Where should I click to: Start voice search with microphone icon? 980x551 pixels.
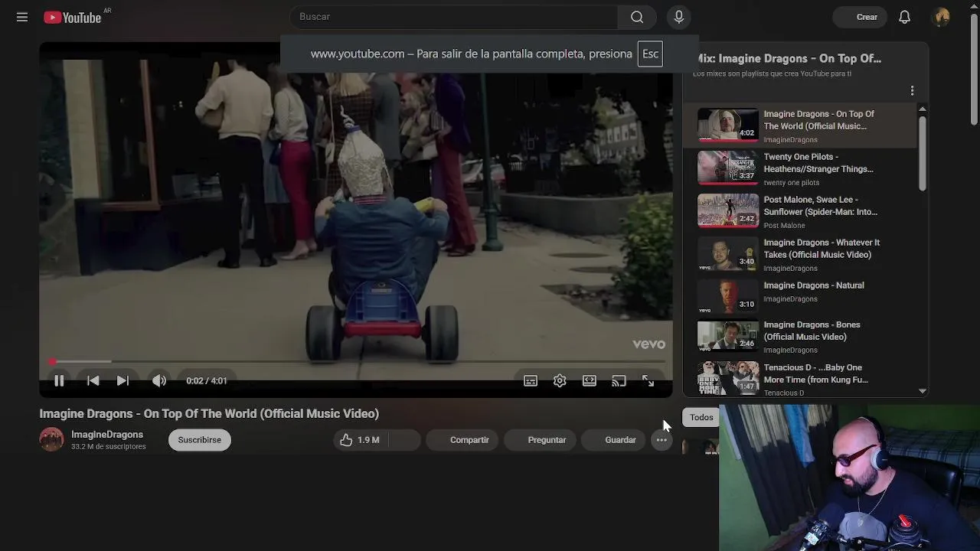click(678, 17)
